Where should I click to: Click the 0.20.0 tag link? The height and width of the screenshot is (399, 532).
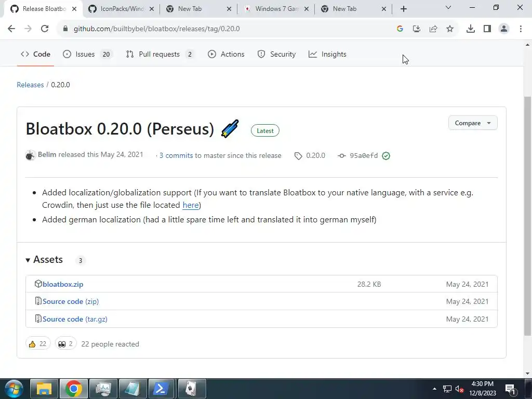tap(310, 155)
